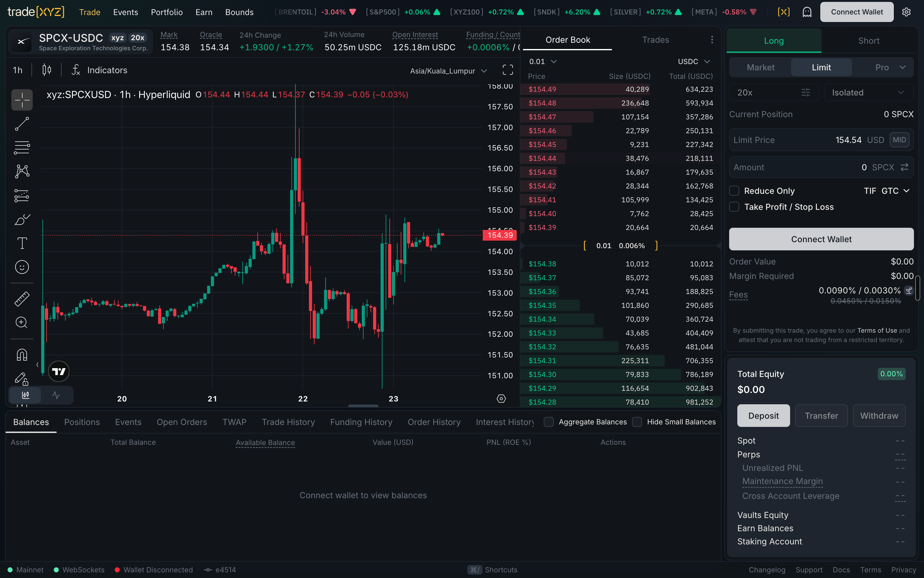Enable Take Profit / Stop Loss checkbox
The width and height of the screenshot is (924, 578).
[x=734, y=207]
